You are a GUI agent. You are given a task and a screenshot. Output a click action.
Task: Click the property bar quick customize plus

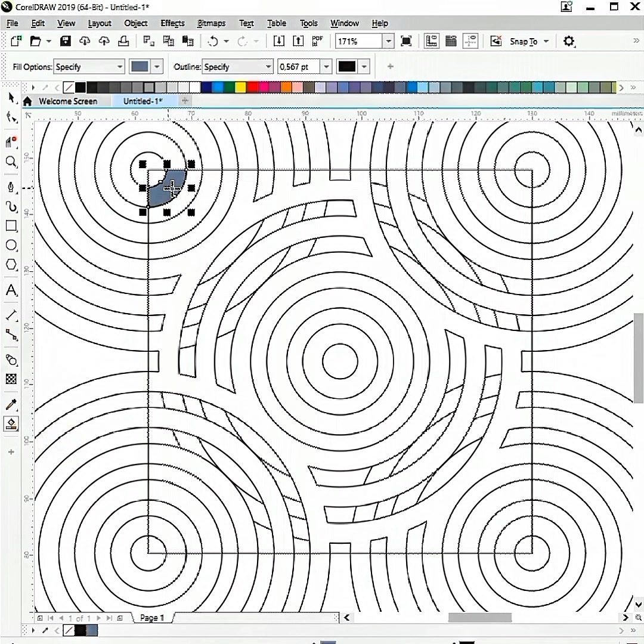390,66
